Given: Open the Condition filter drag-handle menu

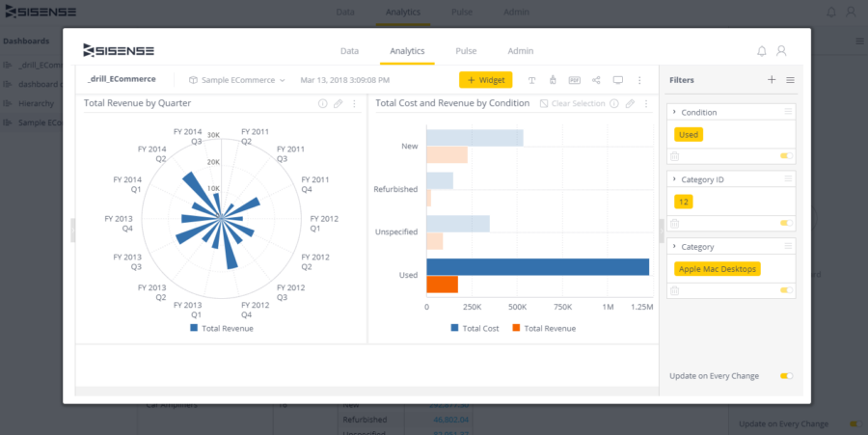Looking at the screenshot, I should (x=788, y=112).
